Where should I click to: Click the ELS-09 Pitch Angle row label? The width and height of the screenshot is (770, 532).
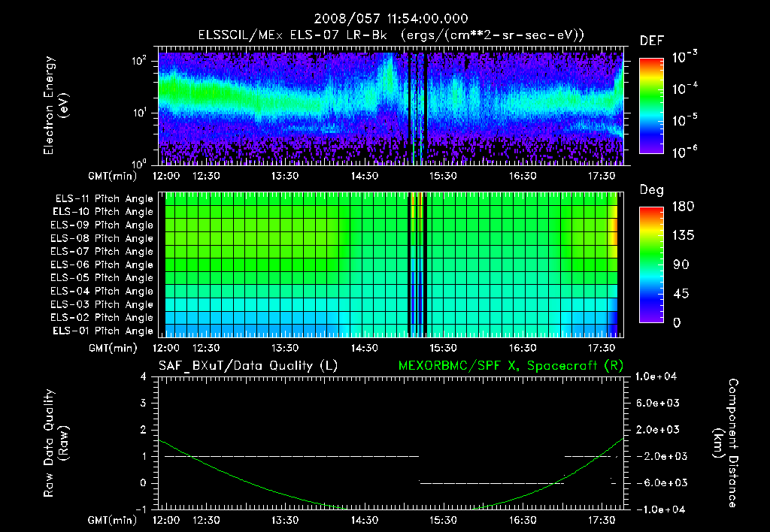[102, 225]
